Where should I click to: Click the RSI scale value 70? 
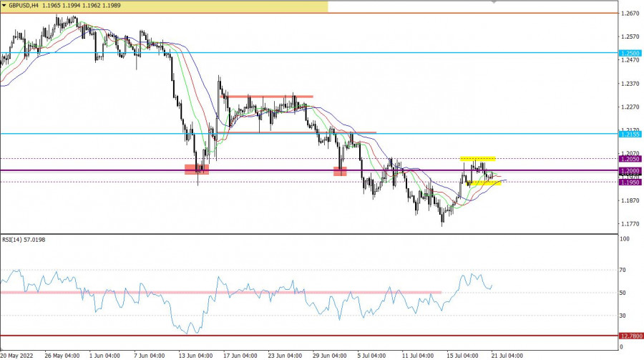click(623, 270)
